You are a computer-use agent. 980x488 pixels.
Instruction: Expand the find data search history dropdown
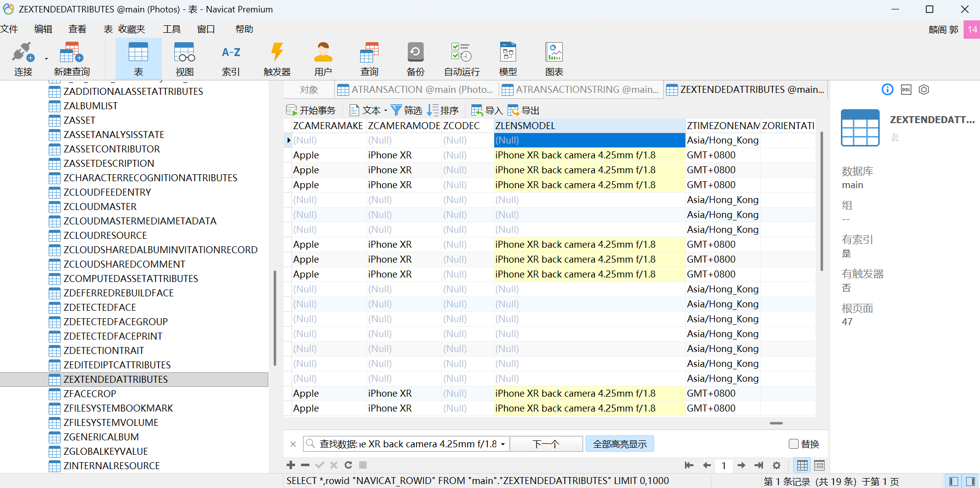pos(503,444)
